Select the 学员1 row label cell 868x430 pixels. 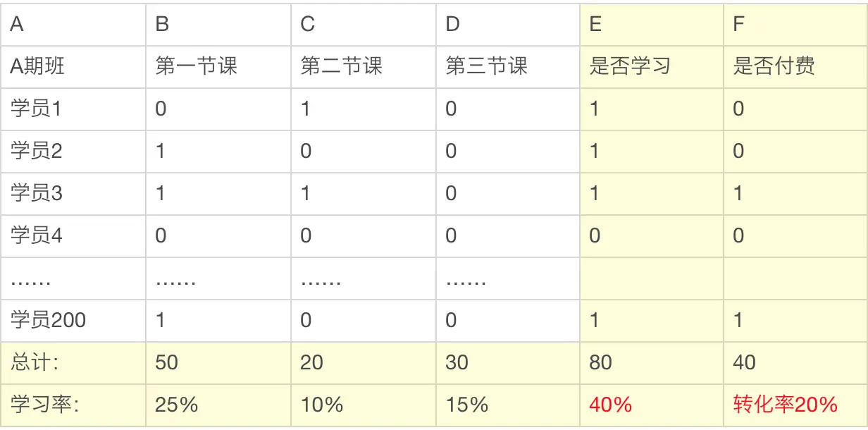coord(73,109)
